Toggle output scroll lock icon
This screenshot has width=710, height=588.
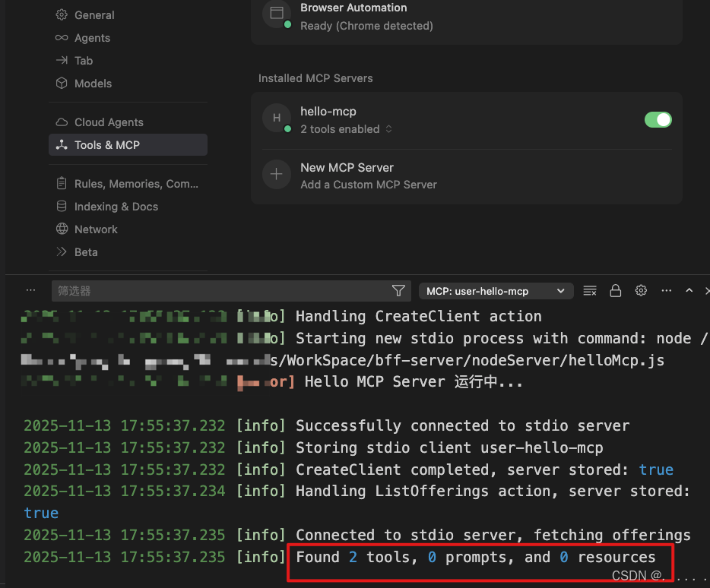pos(616,291)
